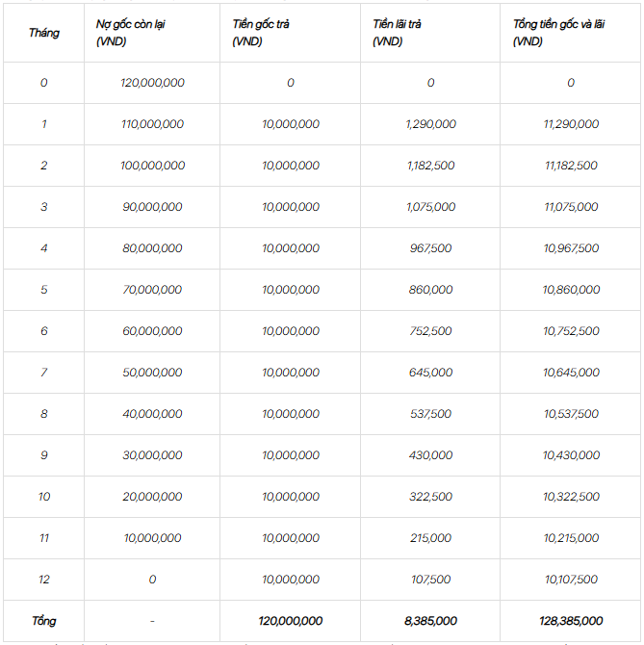This screenshot has height=645, width=644.
Task: Click the 11,182,500 total payment cell
Action: pyautogui.click(x=571, y=166)
